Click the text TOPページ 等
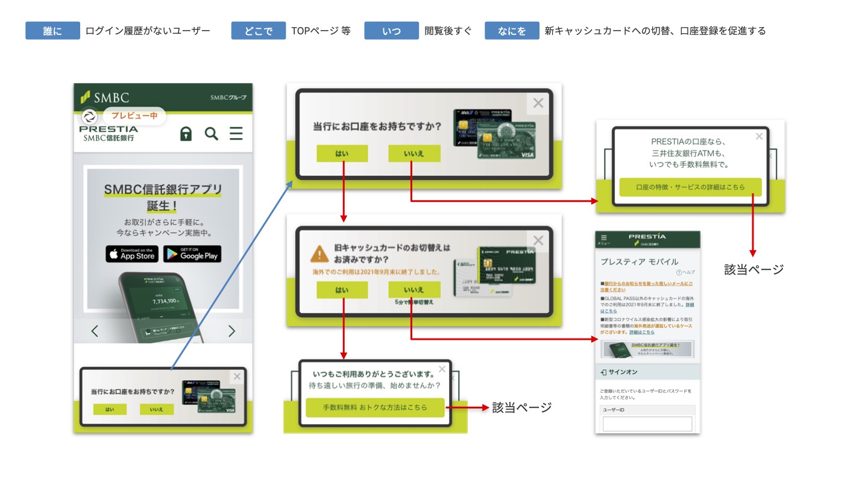This screenshot has width=868, height=488. click(x=321, y=31)
